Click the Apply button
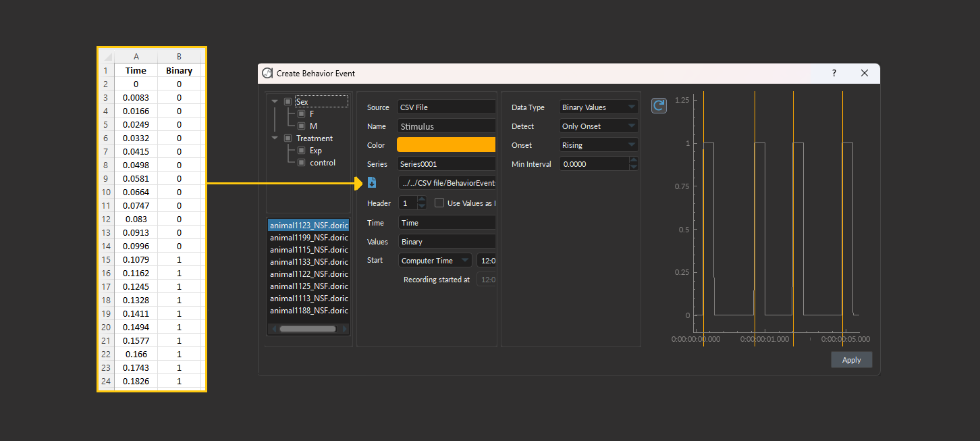The width and height of the screenshot is (980, 441). (x=851, y=360)
